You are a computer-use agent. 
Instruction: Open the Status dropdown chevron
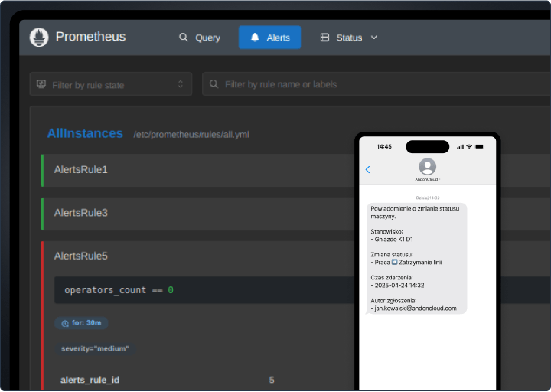click(373, 38)
